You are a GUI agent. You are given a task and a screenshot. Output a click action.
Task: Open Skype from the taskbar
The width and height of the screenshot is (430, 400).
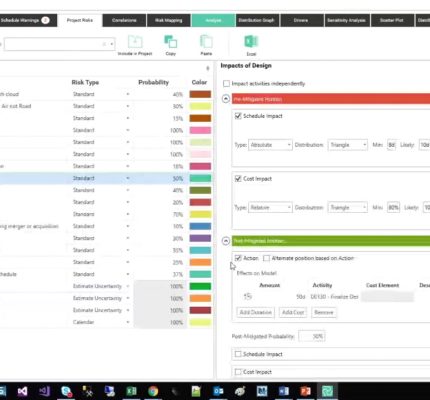pos(66,391)
